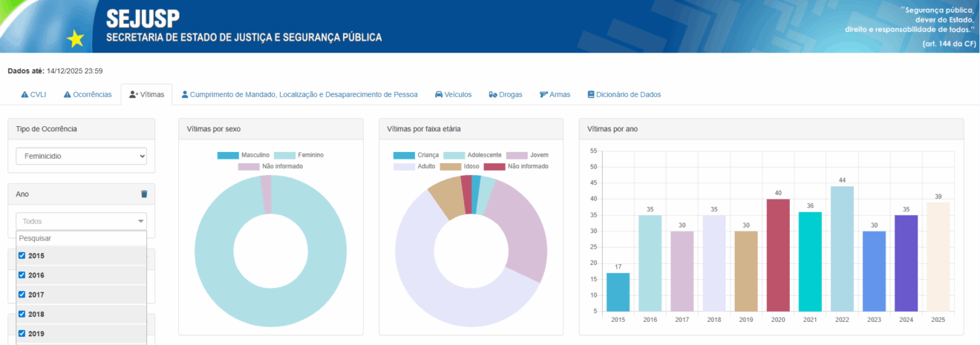Open the Tipo de Ocorrência Feminicídio dropdown
The width and height of the screenshot is (980, 345).
[82, 157]
